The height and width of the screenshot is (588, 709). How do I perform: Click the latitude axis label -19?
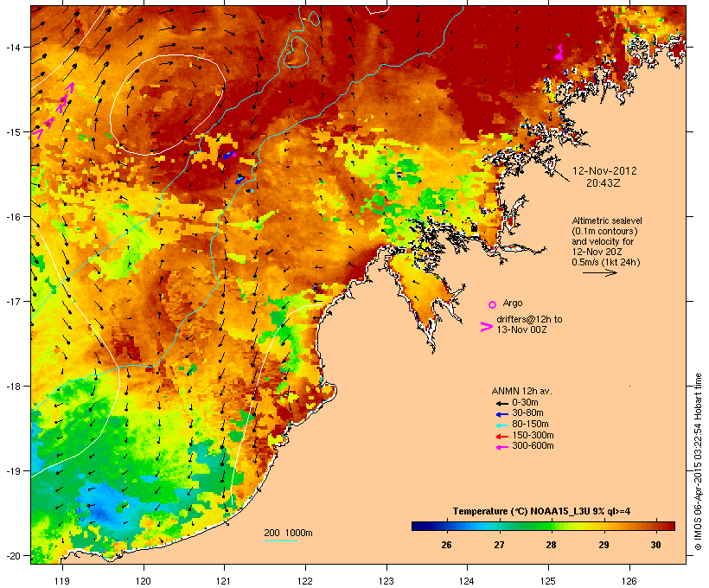(x=12, y=471)
